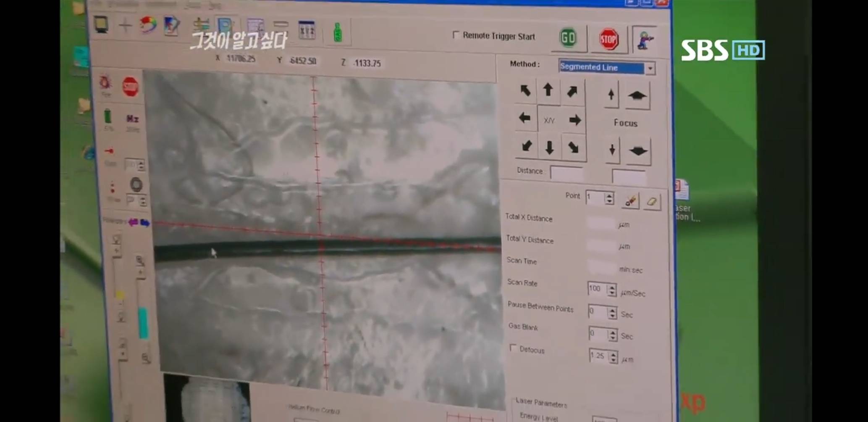The height and width of the screenshot is (422, 868).
Task: Click the green gas cylinder toolbar icon
Action: point(338,32)
